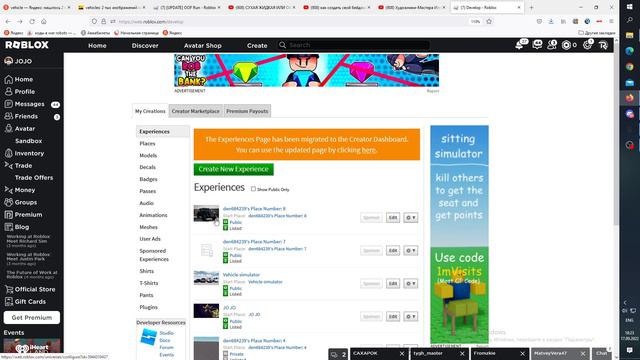Open the other bookmarks folder in the bookmarks bar
The height and width of the screenshot is (360, 640).
[x=597, y=33]
